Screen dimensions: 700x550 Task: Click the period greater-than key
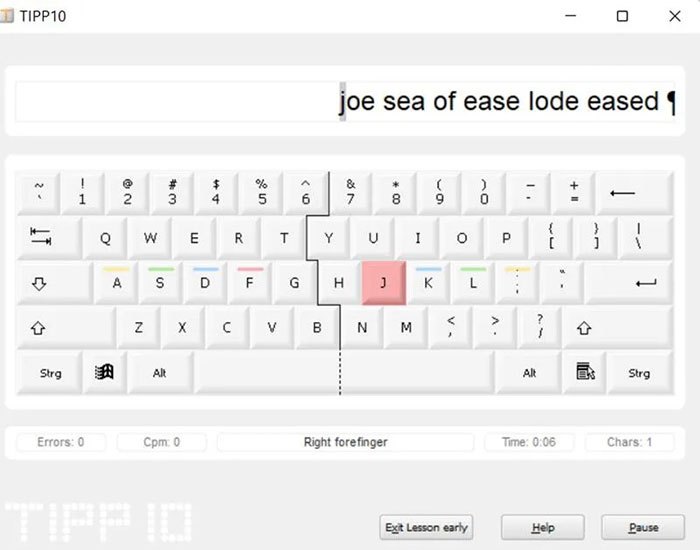[495, 328]
